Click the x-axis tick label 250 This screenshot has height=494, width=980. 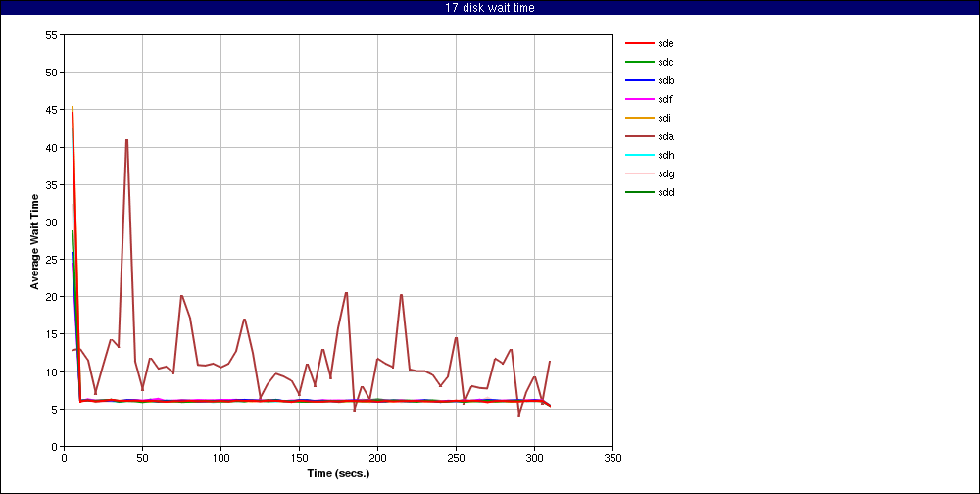click(456, 458)
